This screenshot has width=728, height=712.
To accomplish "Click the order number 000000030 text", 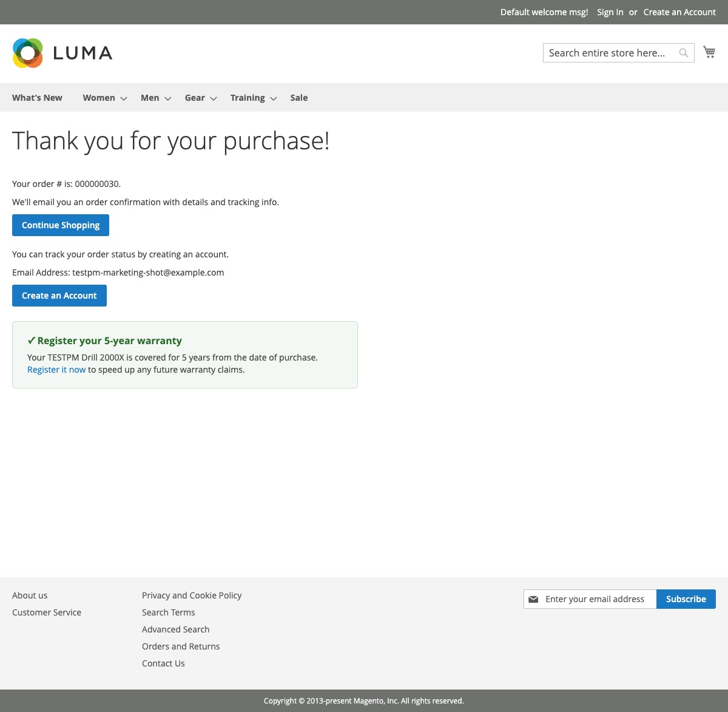I will click(97, 184).
